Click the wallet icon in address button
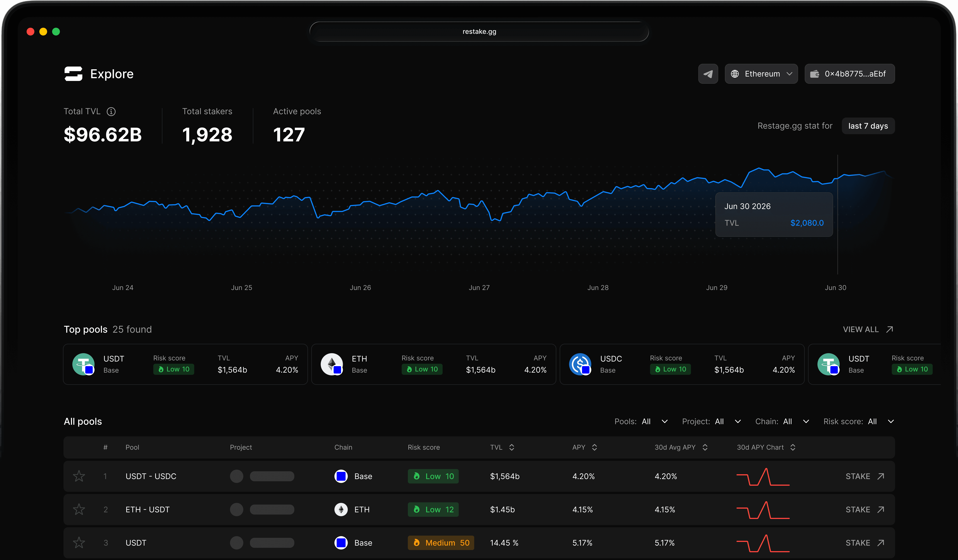This screenshot has width=958, height=560. [x=814, y=74]
